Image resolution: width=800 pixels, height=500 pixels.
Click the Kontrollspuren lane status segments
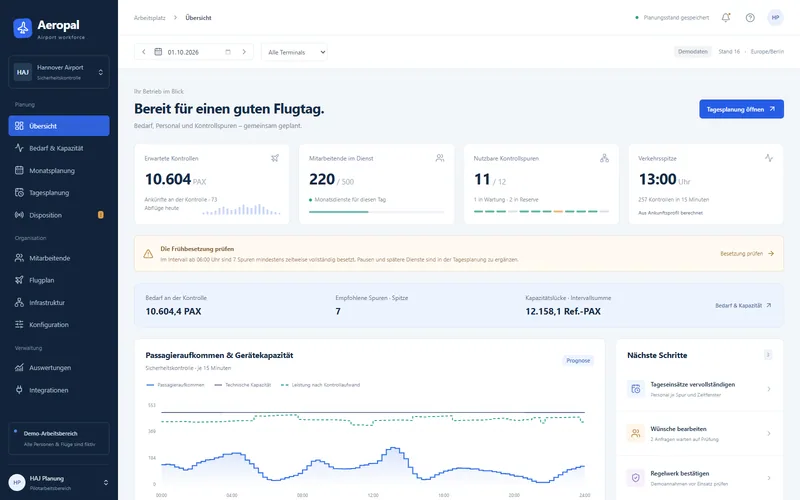tap(541, 211)
